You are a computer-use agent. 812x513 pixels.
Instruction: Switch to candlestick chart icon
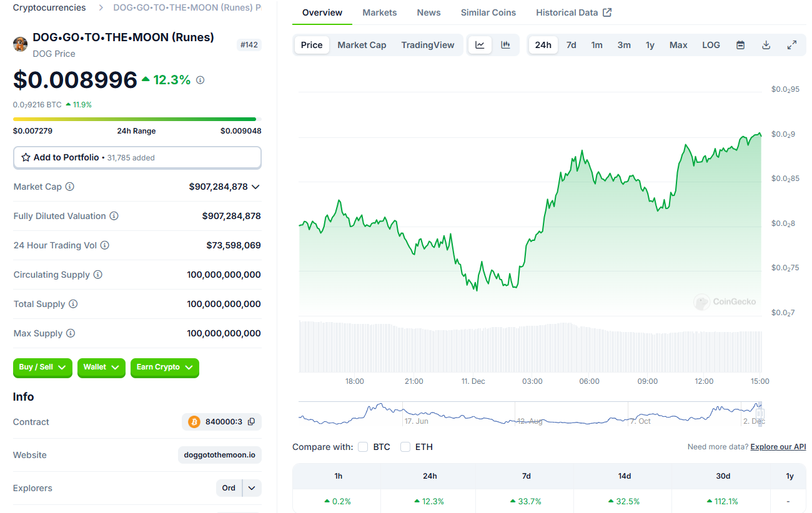pyautogui.click(x=506, y=45)
